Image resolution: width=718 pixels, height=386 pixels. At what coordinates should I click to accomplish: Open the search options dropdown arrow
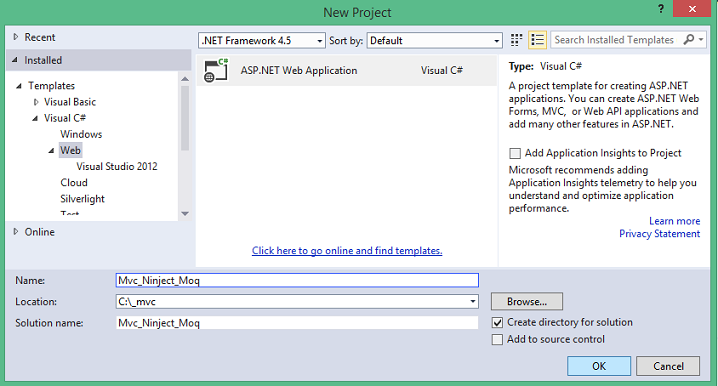click(x=701, y=40)
